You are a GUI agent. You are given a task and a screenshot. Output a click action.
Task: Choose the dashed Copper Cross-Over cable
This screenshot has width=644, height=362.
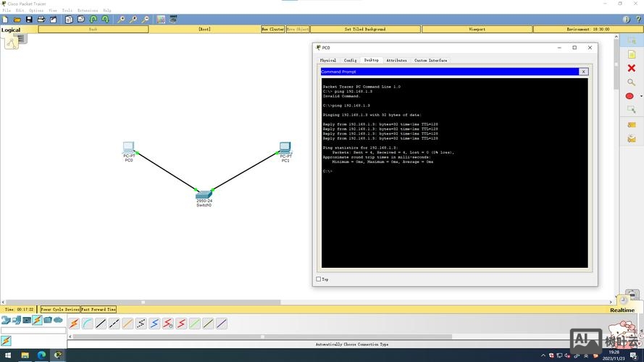click(x=114, y=324)
